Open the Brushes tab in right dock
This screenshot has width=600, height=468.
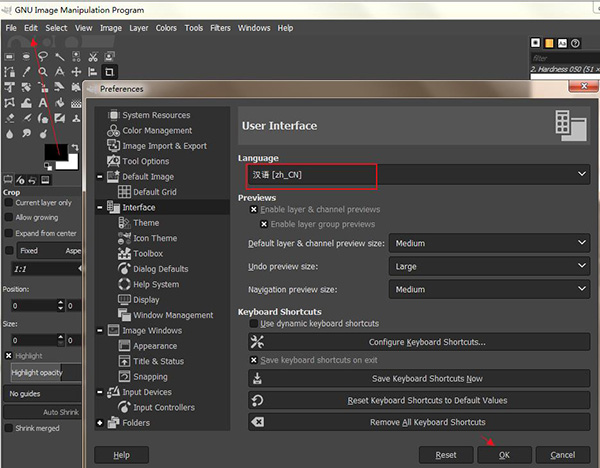535,43
